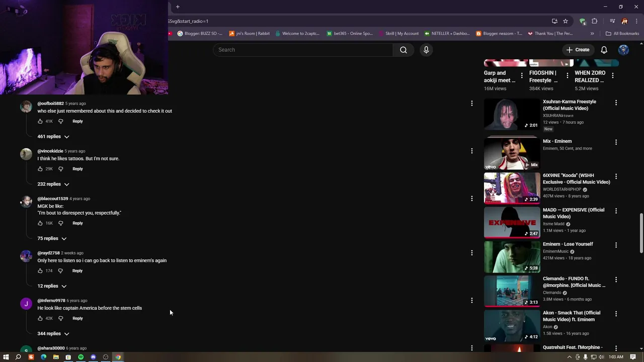Reply to @oofboi5882 comment

[77, 121]
